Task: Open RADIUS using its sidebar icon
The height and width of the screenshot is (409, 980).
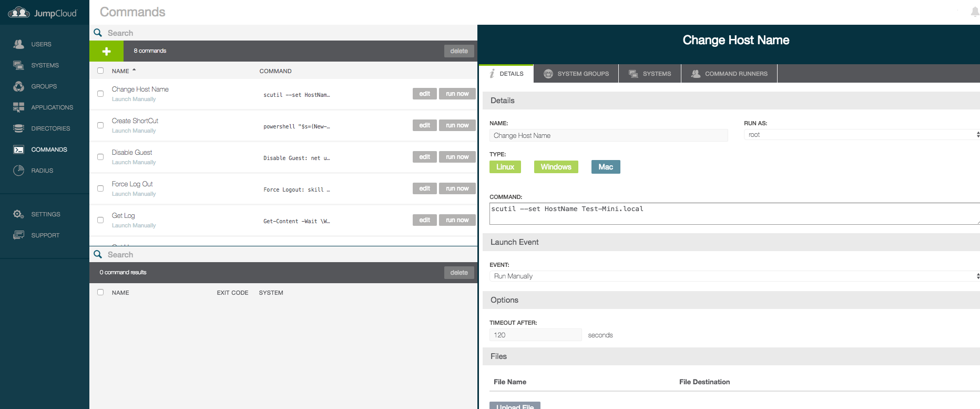Action: point(19,171)
